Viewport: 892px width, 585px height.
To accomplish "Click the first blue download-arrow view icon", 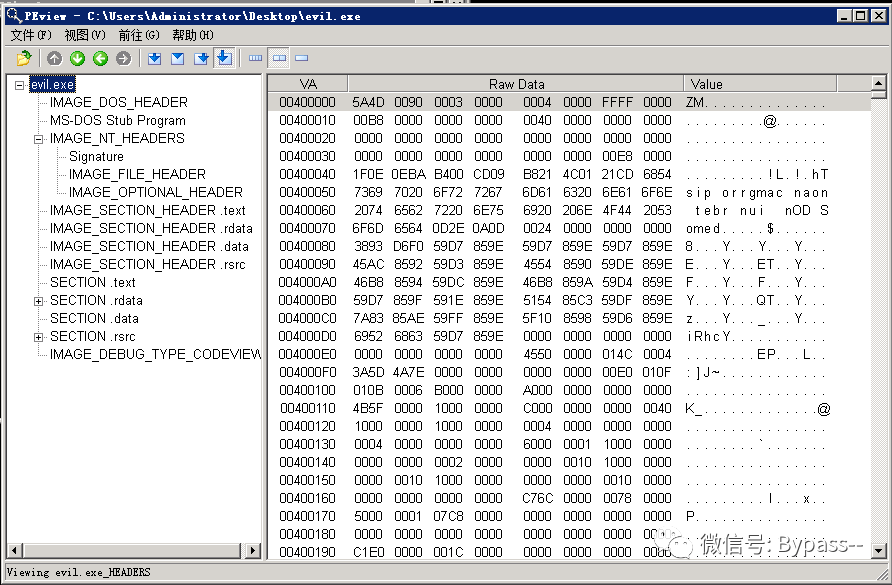I will coord(155,58).
